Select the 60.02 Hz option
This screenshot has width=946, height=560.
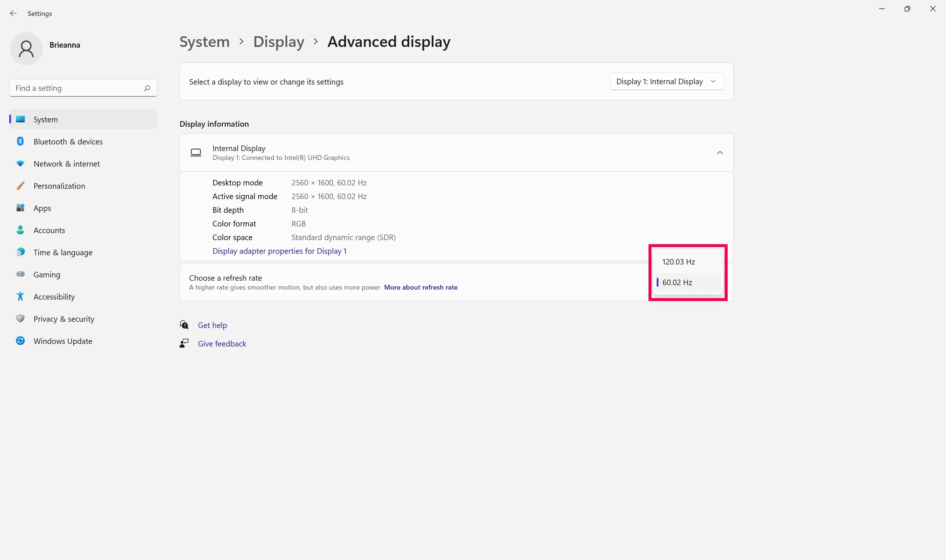(677, 283)
